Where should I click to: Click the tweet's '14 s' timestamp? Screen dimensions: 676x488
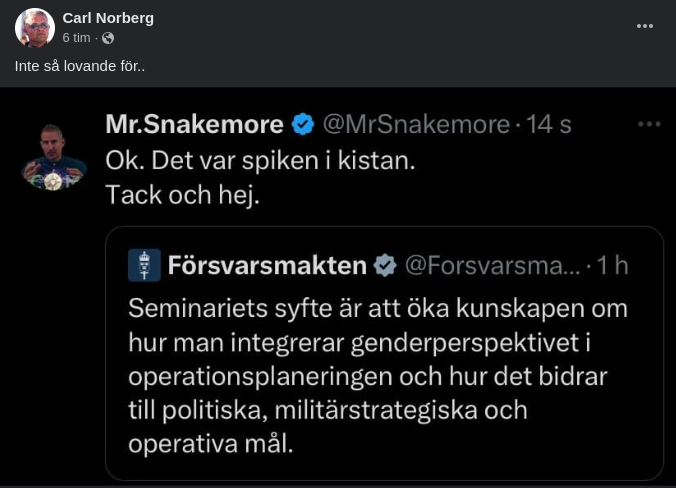click(549, 124)
